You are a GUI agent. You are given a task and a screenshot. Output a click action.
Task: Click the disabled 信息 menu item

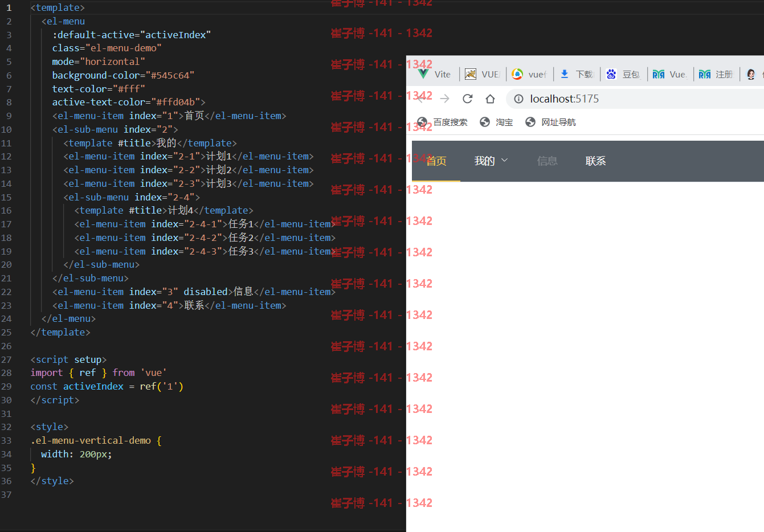pos(547,161)
